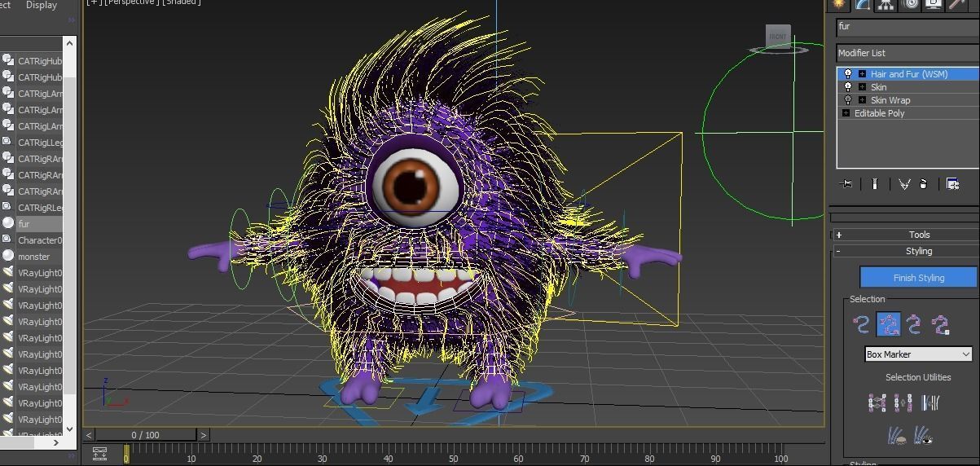Open the Perspective viewport label menu
This screenshot has height=466, width=980.
[x=131, y=2]
